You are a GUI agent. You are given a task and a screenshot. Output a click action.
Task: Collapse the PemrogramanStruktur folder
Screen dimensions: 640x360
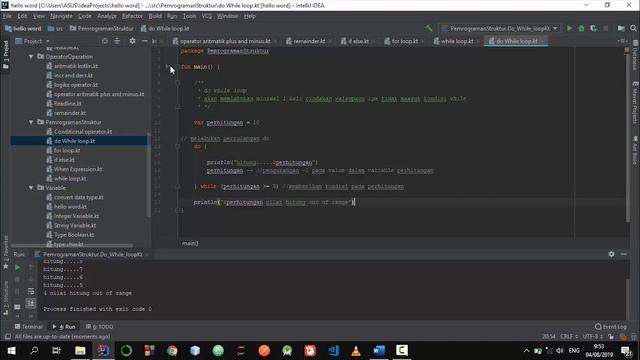click(31, 122)
